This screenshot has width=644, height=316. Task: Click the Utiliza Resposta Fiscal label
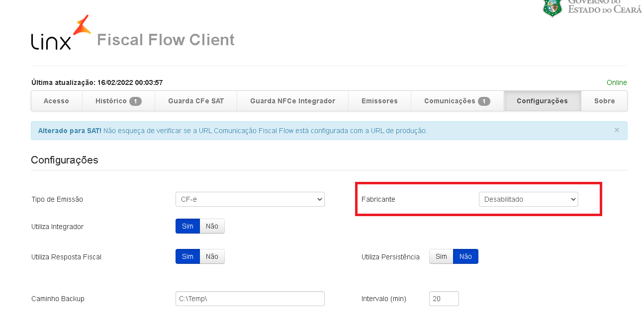[x=66, y=257]
